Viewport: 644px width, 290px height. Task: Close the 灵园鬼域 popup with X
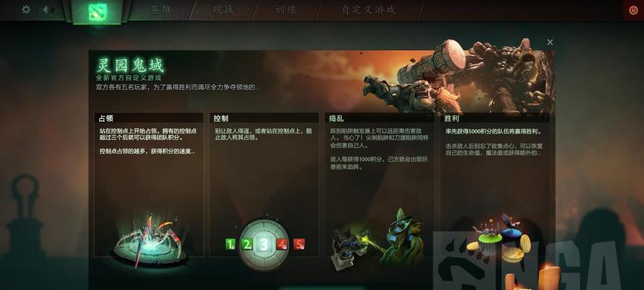pos(550,42)
